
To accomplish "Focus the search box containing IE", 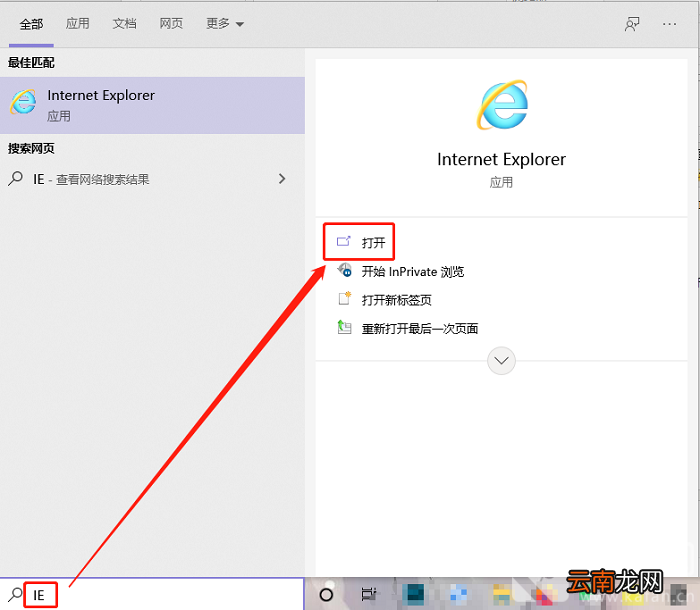I will tap(152, 595).
